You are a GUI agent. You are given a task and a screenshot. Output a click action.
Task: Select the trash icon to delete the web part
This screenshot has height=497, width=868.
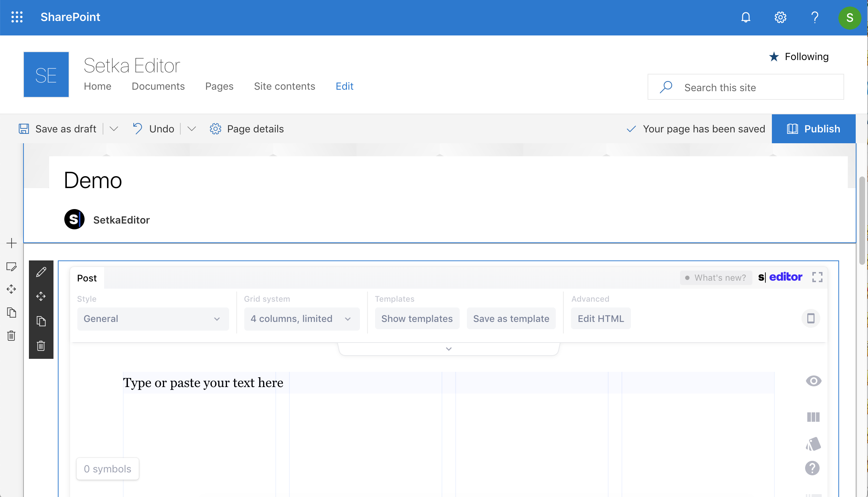(41, 346)
